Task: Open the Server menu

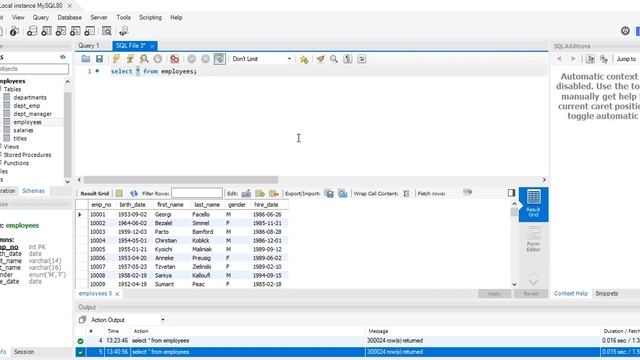Action: click(x=99, y=18)
